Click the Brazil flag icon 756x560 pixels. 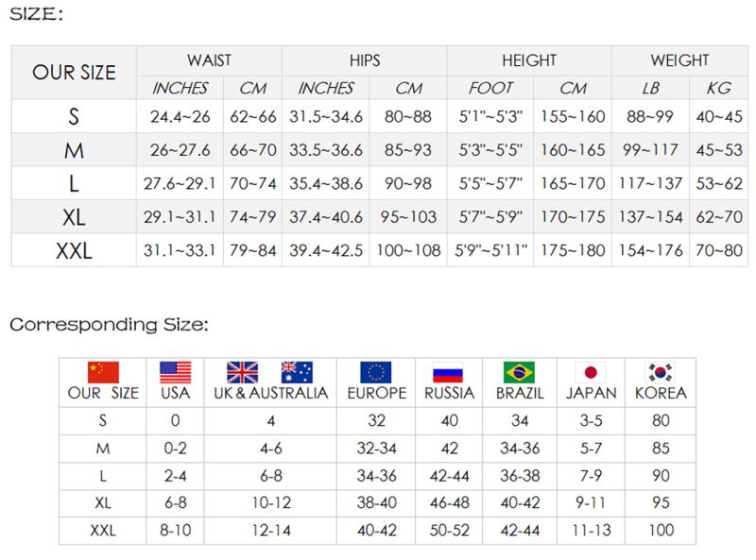point(520,372)
